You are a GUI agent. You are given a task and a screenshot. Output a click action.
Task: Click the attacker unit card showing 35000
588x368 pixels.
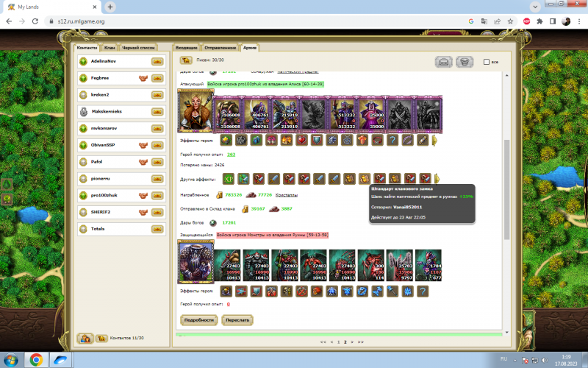[371, 114]
